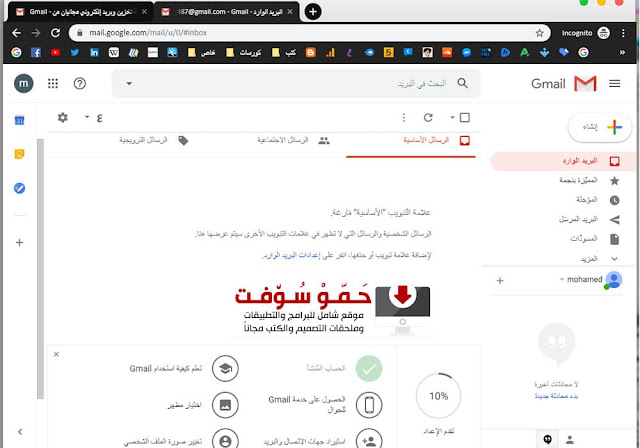Click the 'Learn how to use Gmail' graduation cap icon
The height and width of the screenshot is (448, 640).
[x=225, y=368]
